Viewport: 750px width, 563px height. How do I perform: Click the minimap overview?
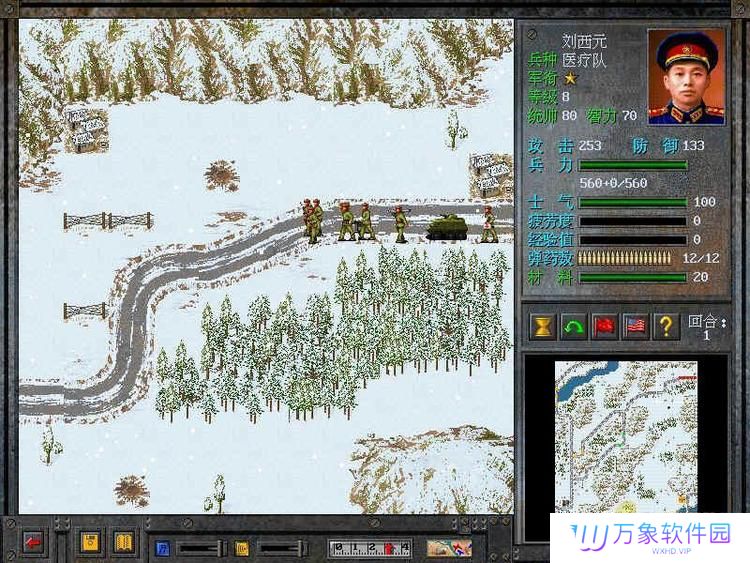[626, 437]
